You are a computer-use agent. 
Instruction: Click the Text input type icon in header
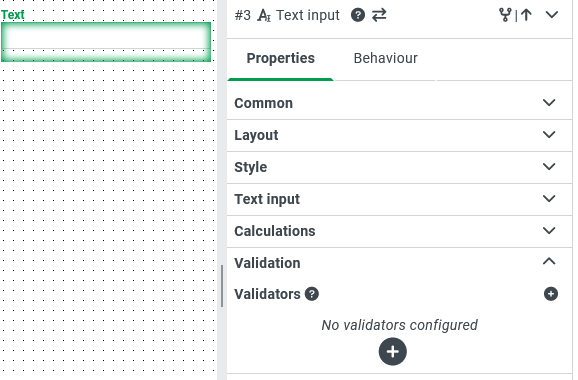(x=264, y=15)
